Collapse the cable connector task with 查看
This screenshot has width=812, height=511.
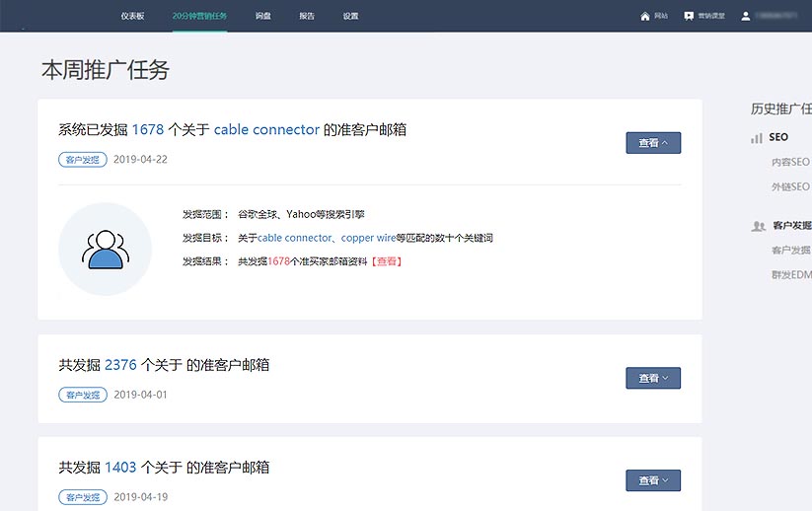pyautogui.click(x=653, y=143)
